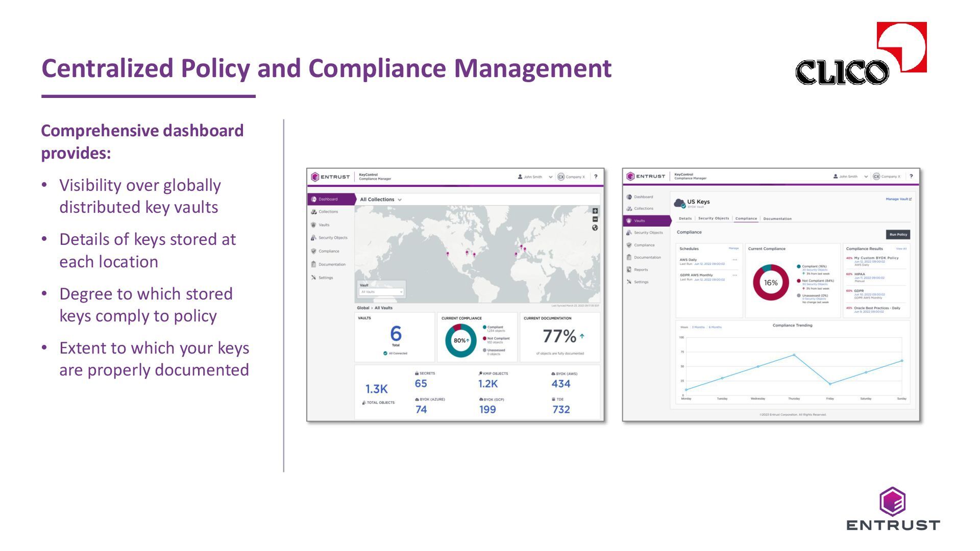Click the Settings icon in the left dashboard sidebar

pyautogui.click(x=313, y=278)
